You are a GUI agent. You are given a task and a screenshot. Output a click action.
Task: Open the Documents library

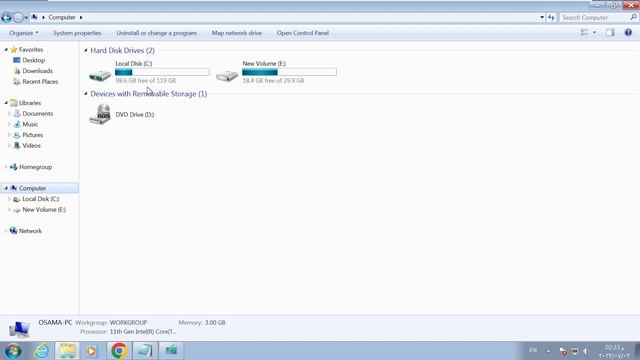(x=38, y=113)
